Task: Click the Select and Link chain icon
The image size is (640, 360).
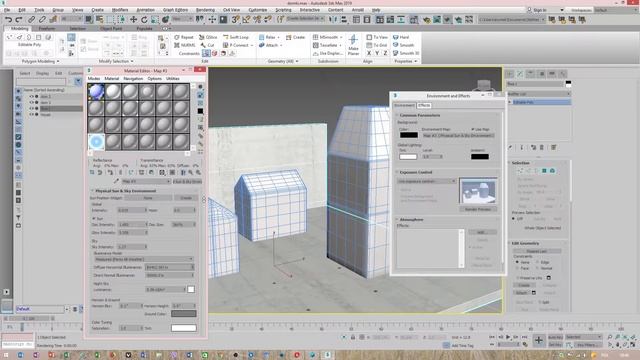Action: (31, 19)
